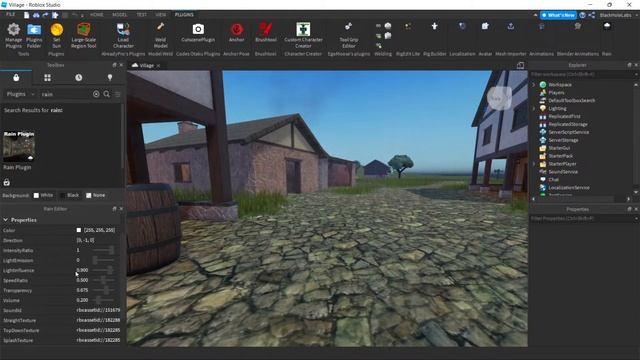
Task: Click the BlackHoleLabs account name
Action: click(x=615, y=15)
